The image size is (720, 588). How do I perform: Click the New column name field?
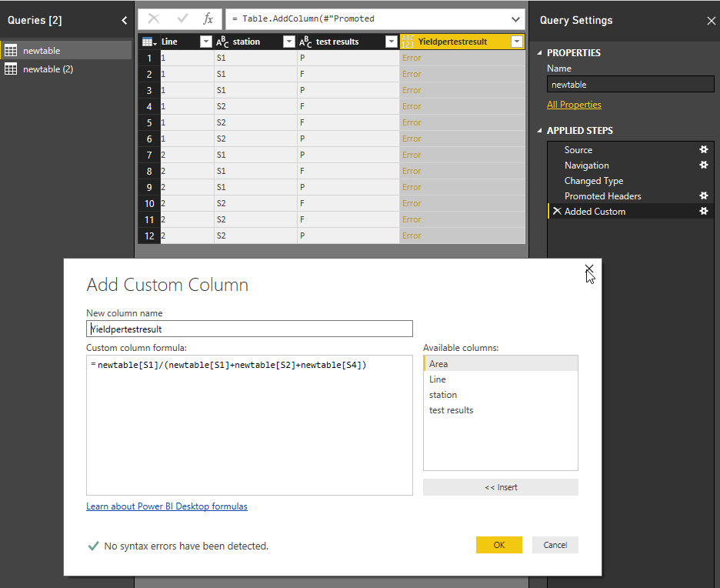coord(249,329)
